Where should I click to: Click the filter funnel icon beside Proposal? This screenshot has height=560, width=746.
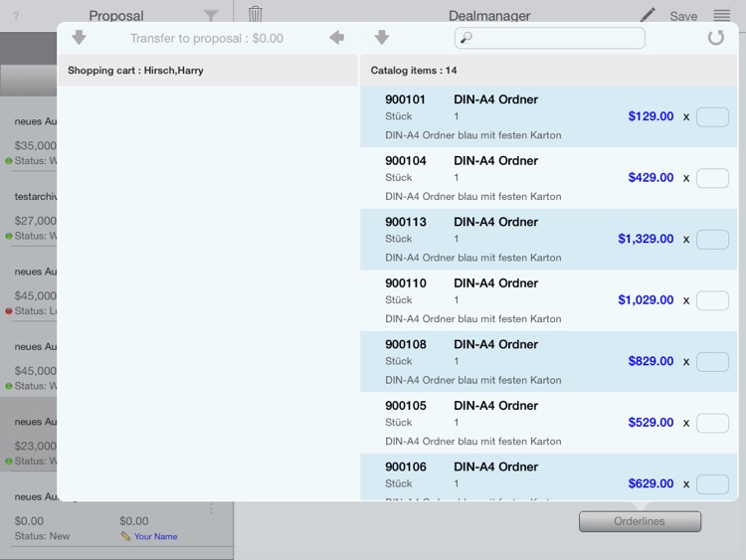(211, 15)
